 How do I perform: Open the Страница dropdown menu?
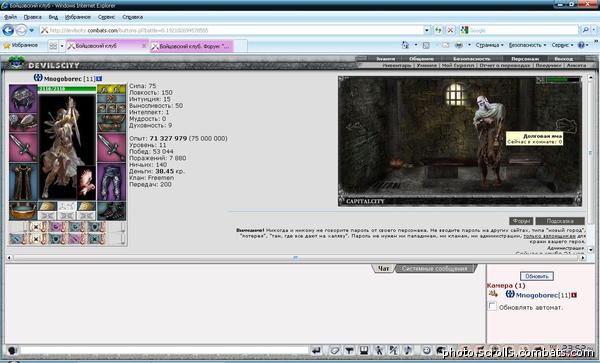pos(489,45)
